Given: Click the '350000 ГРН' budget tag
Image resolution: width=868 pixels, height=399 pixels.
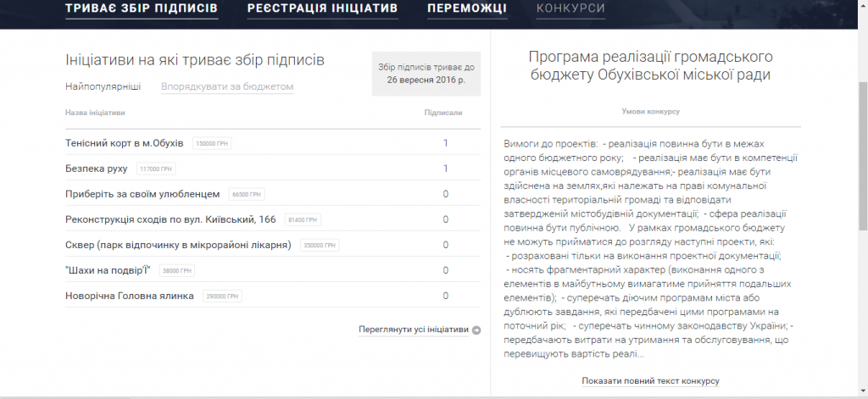Looking at the screenshot, I should coord(320,245).
